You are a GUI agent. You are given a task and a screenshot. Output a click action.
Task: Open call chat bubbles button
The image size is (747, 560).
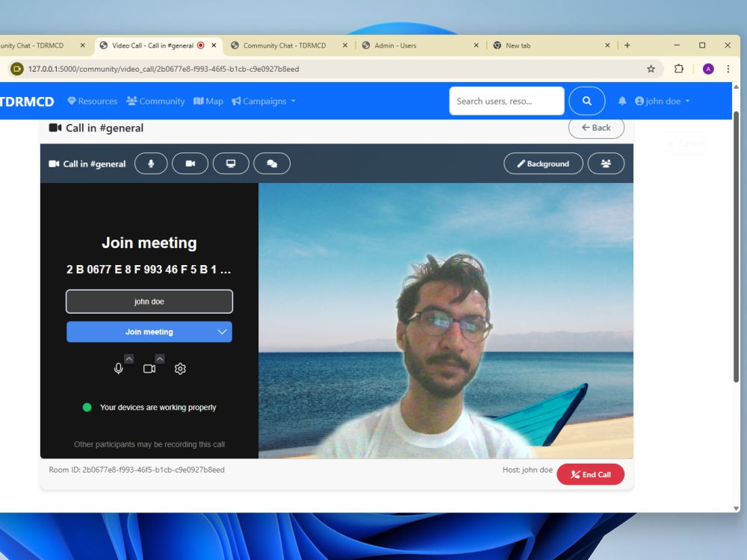(x=272, y=164)
